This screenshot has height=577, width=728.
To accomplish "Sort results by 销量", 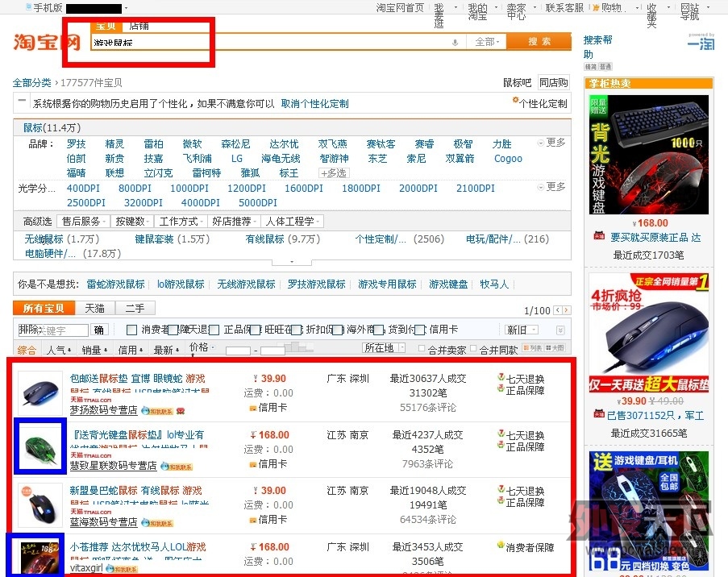I will 94,350.
